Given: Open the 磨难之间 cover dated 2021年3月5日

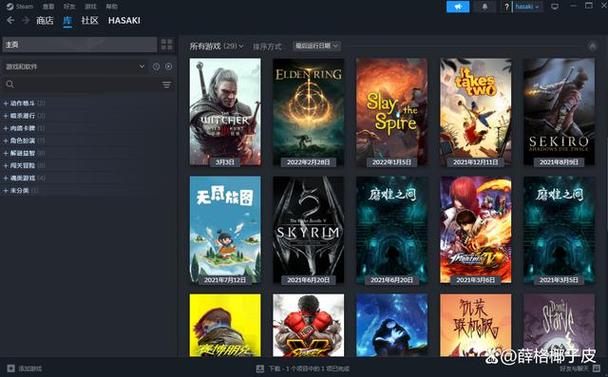Looking at the screenshot, I should tap(559, 230).
